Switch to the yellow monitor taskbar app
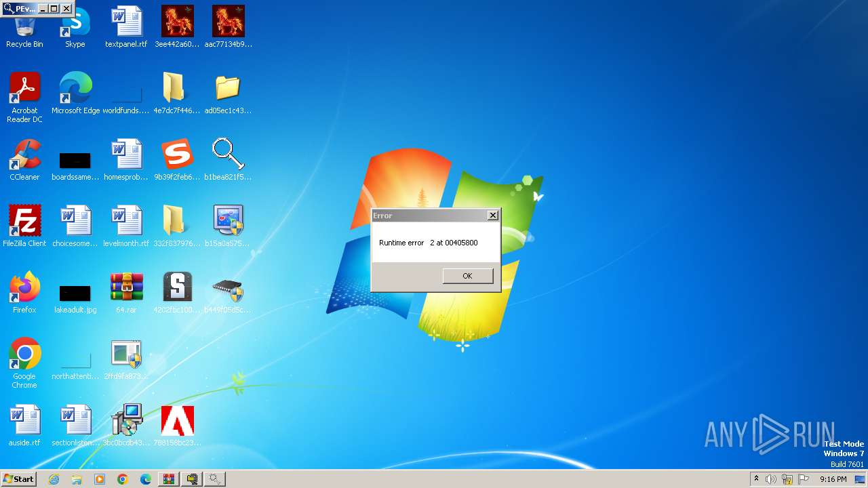This screenshot has height=488, width=868. [192, 479]
